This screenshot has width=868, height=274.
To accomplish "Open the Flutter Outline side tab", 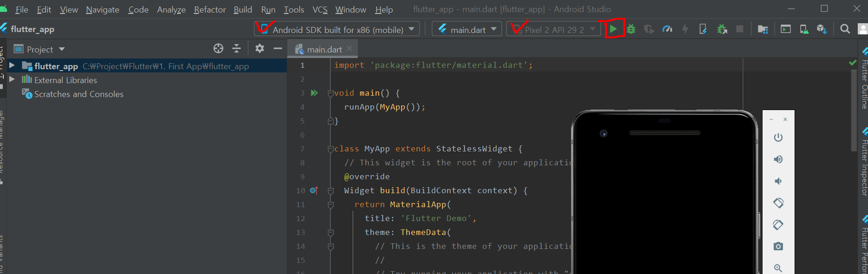I will coord(864,79).
